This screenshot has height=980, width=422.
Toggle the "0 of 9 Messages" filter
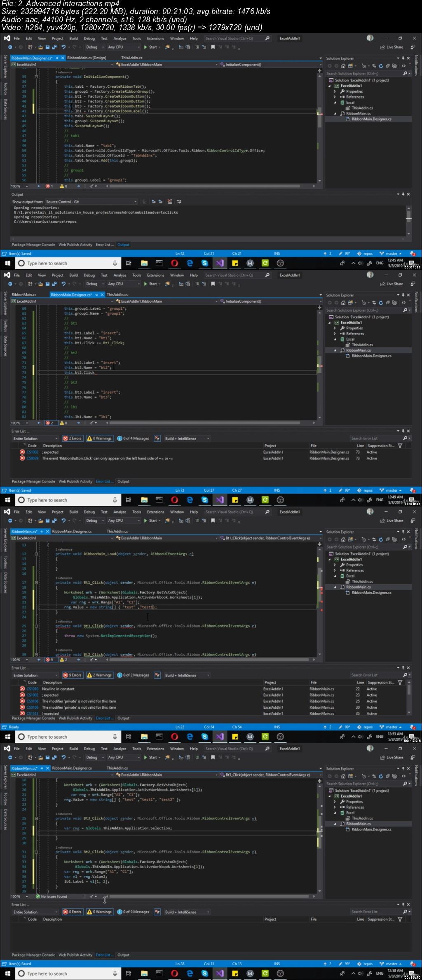pos(133,912)
